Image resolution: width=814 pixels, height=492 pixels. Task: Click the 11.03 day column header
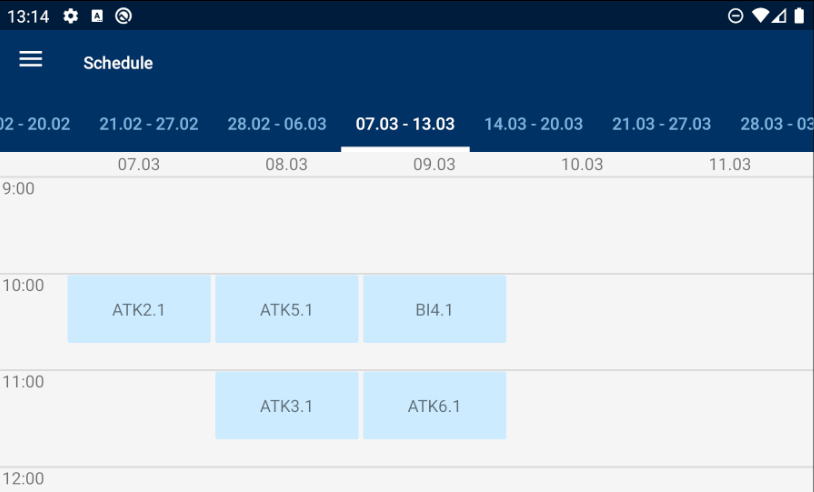click(729, 165)
